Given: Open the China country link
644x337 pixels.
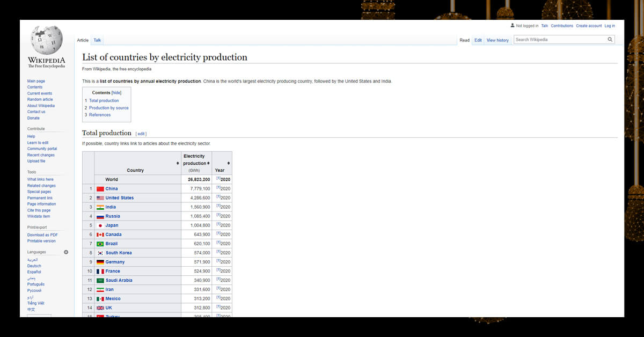Looking at the screenshot, I should [112, 189].
